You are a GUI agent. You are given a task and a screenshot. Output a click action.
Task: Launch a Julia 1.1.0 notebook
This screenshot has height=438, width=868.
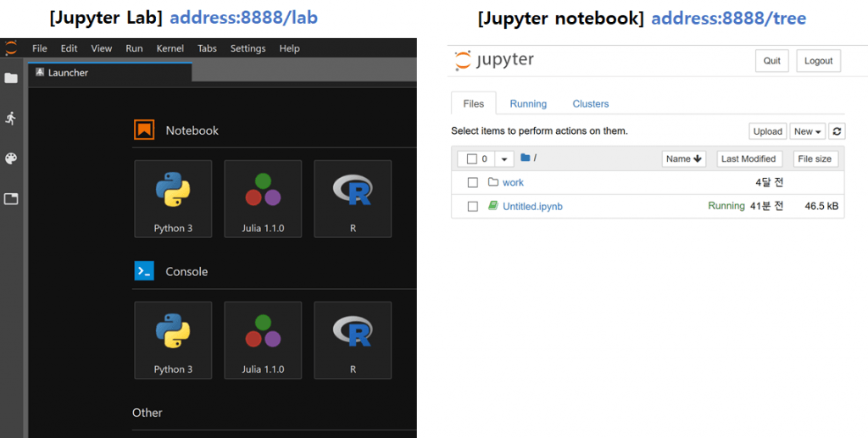tap(263, 198)
